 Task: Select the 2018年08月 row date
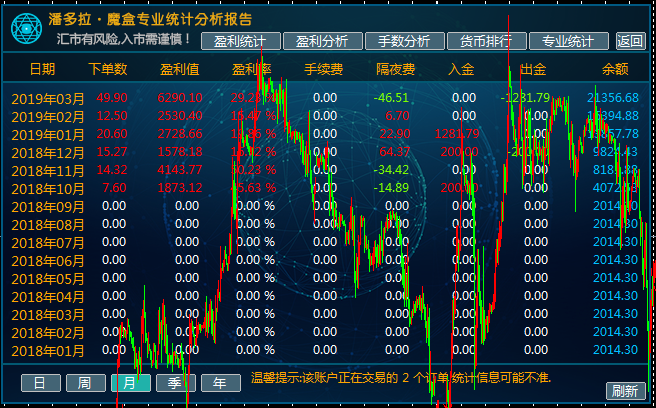pyautogui.click(x=48, y=225)
